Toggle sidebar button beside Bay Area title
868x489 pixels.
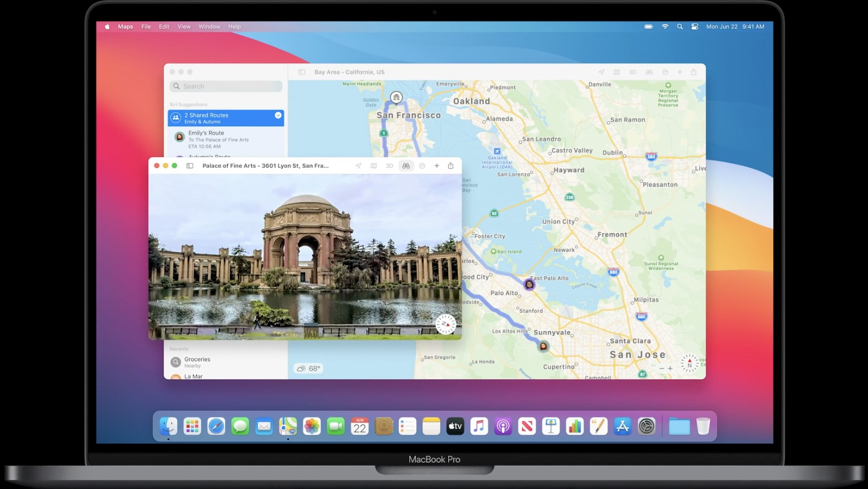(x=302, y=72)
